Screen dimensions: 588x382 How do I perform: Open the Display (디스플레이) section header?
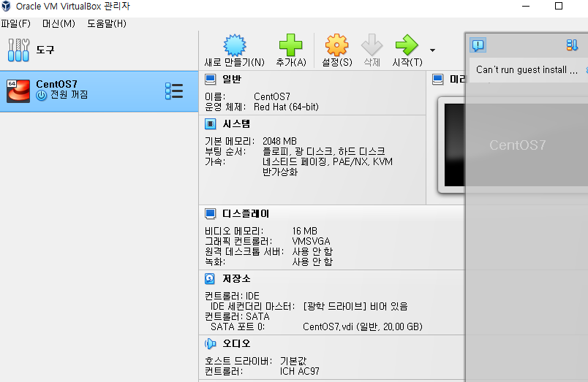(246, 214)
